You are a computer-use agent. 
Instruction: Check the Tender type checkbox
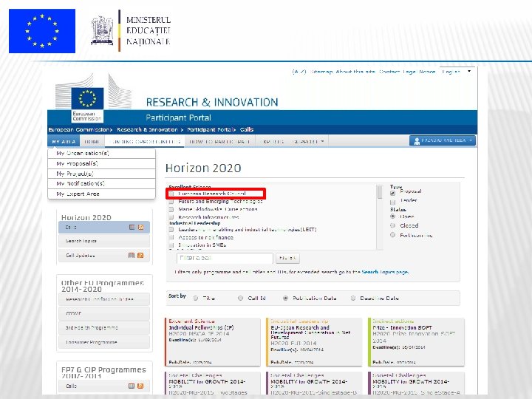tap(392, 202)
